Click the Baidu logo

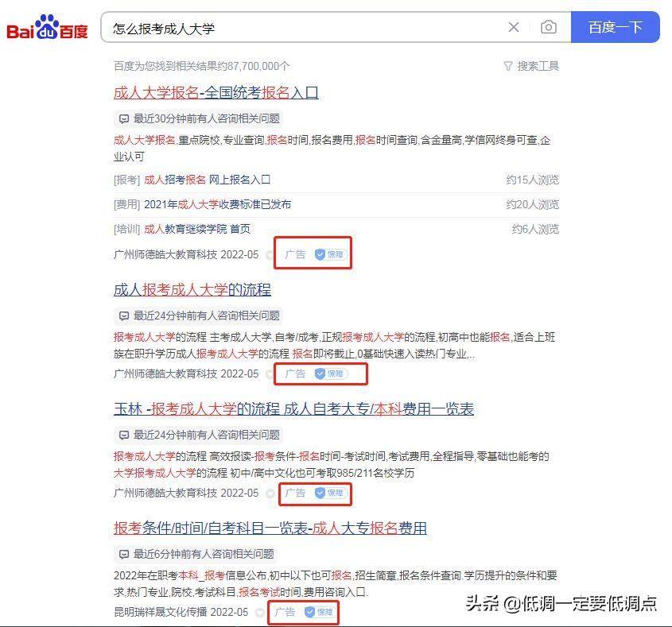(x=47, y=27)
